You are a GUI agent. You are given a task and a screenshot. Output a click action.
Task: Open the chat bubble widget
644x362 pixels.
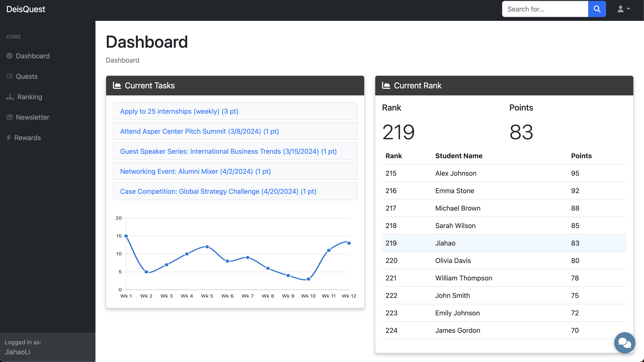[624, 342]
